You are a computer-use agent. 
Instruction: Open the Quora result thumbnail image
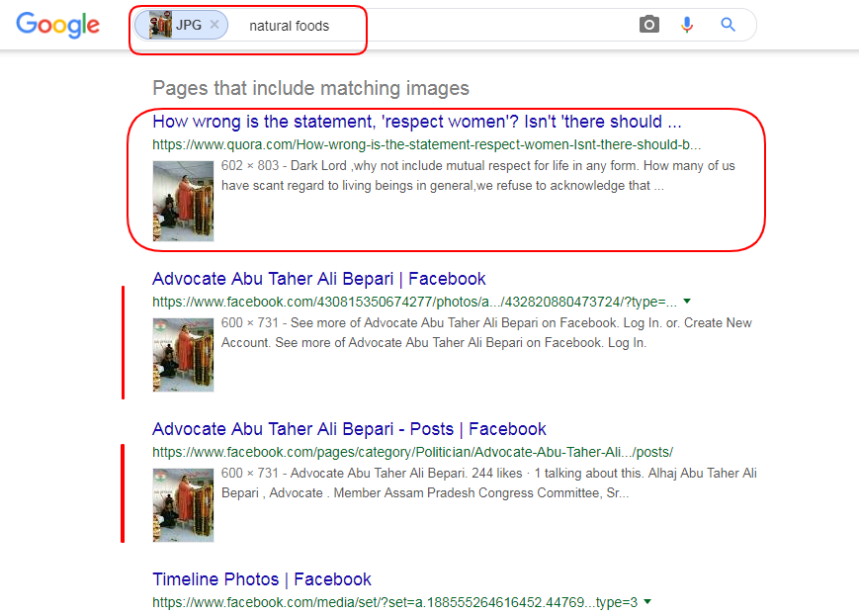[x=183, y=201]
